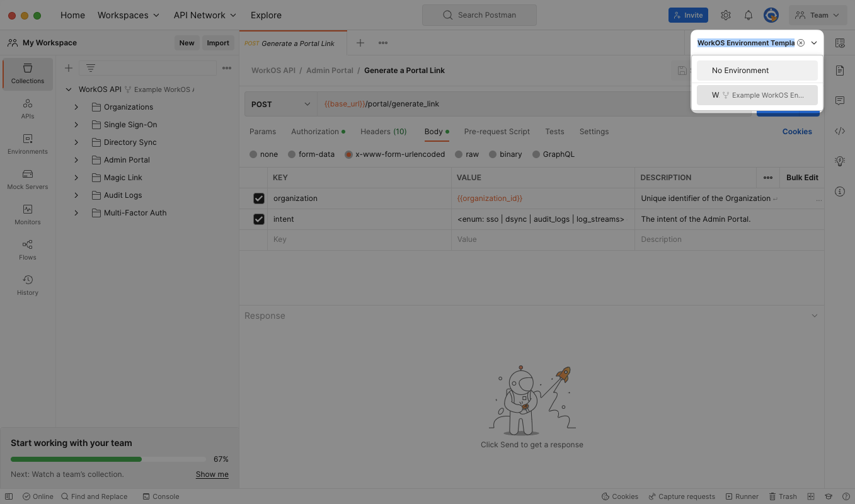The image size is (855, 504).
Task: View request History
Action: tap(27, 285)
